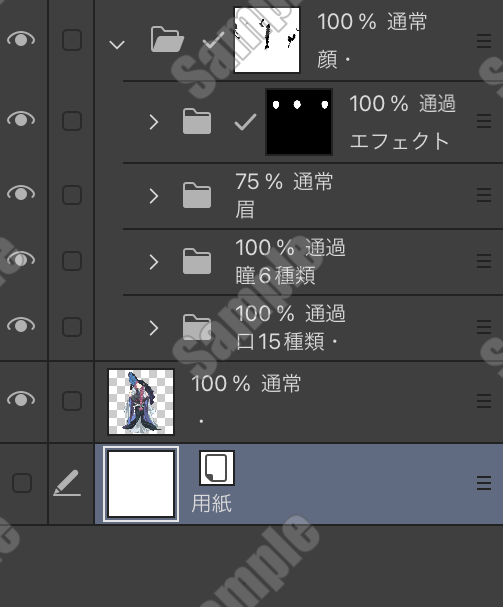503x607 pixels.
Task: Enable the 用紙 layer visibility checkbox
Action: [22, 483]
